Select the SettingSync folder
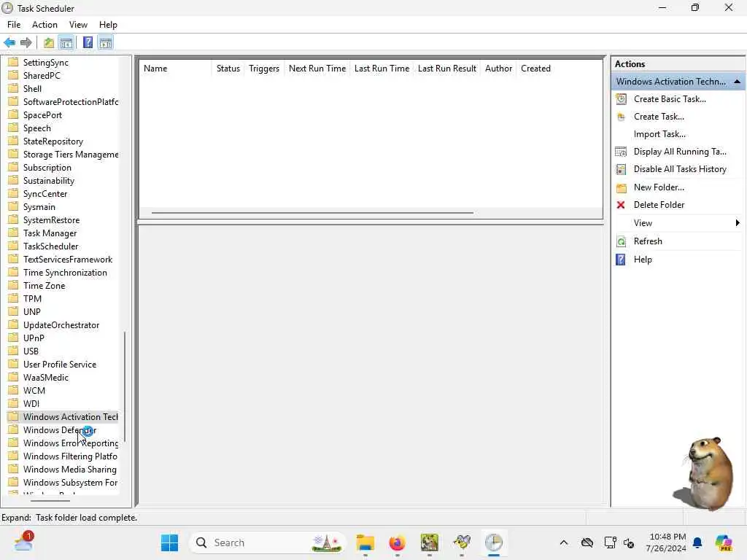Viewport: 747px width, 560px height. 46,63
